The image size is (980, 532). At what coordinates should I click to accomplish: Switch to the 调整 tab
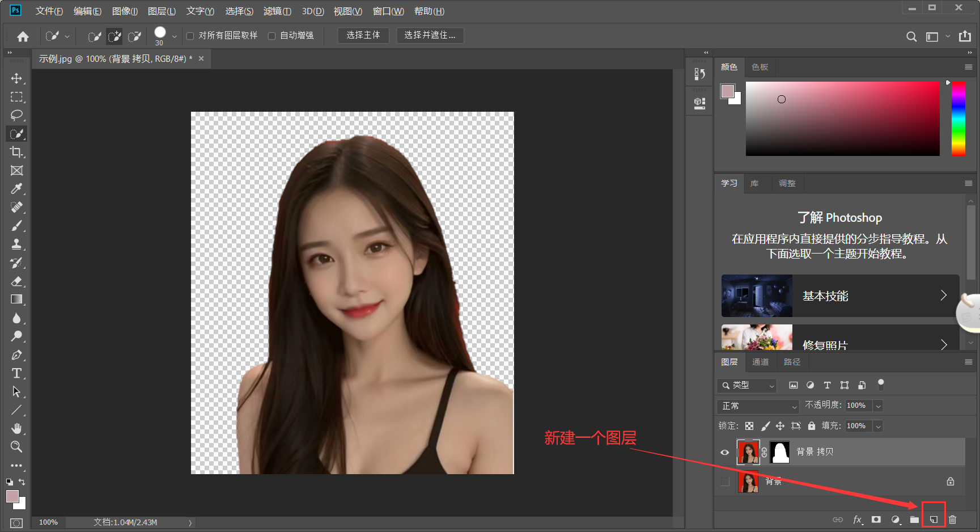point(787,183)
